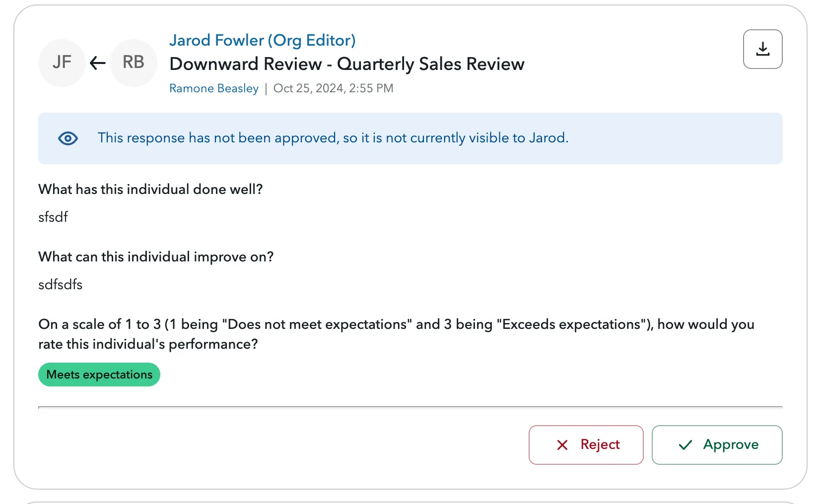The width and height of the screenshot is (820, 504).
Task: Download this review response
Action: tap(762, 49)
